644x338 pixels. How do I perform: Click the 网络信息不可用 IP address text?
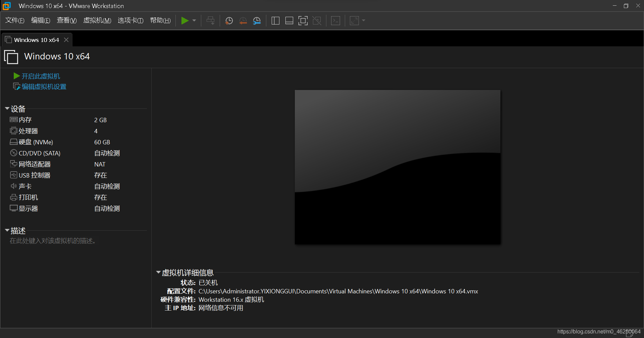pos(221,308)
